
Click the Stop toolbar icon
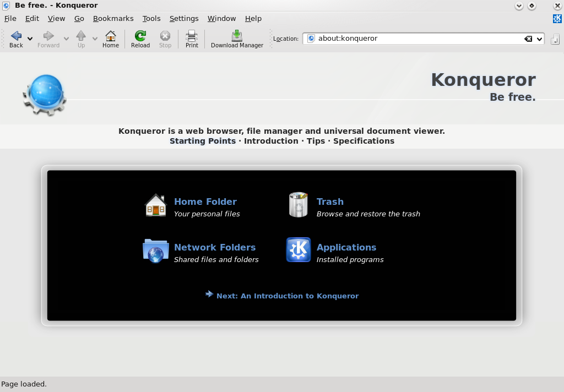(165, 36)
